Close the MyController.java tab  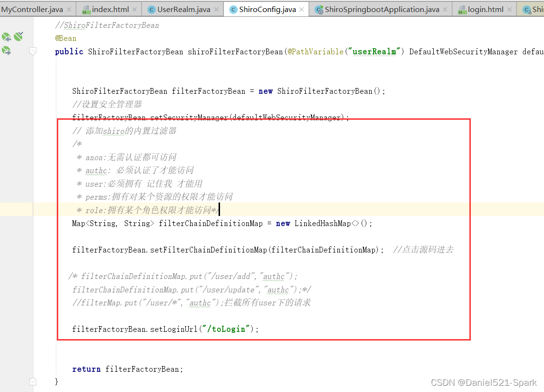(x=69, y=10)
